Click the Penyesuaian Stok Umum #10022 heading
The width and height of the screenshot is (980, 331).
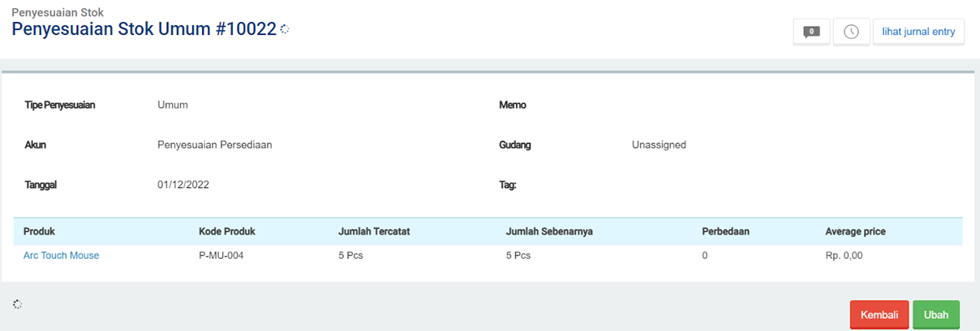(x=144, y=30)
